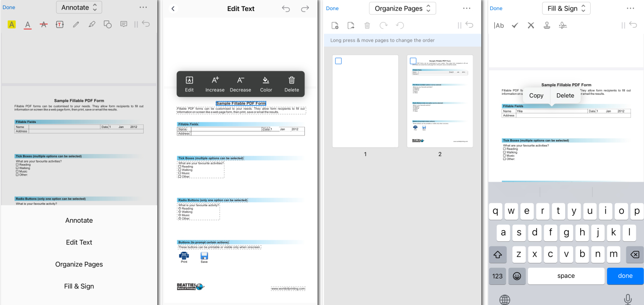
Task: Choose the strikethrough text tool
Action: [43, 24]
